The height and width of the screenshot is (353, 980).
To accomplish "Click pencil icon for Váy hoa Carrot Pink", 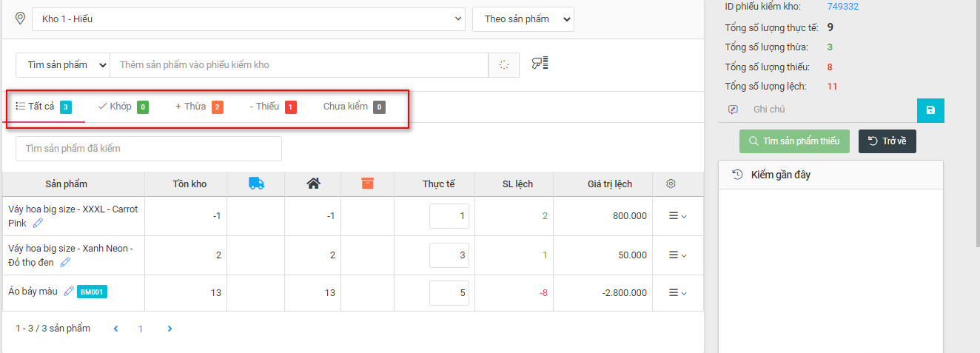I will [x=38, y=223].
